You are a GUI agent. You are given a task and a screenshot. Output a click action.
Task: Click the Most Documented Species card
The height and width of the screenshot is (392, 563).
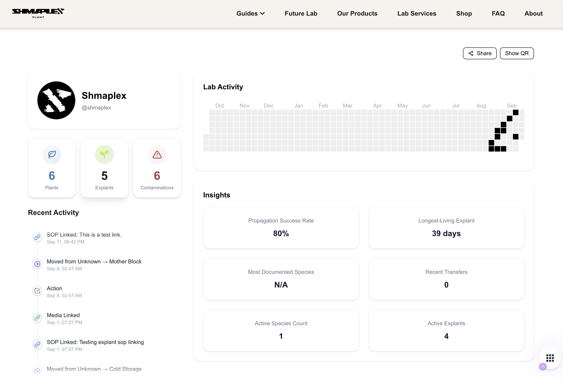click(281, 279)
